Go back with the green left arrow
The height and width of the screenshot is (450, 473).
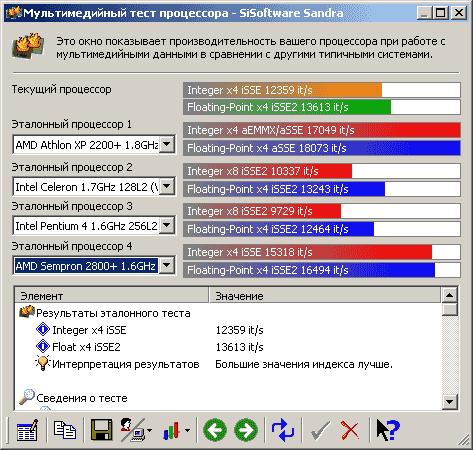pyautogui.click(x=215, y=430)
